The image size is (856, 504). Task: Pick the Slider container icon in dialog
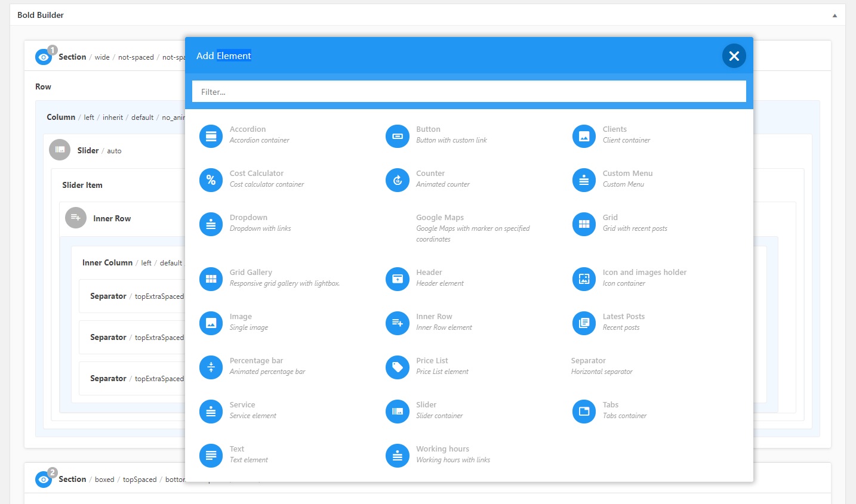click(x=398, y=412)
